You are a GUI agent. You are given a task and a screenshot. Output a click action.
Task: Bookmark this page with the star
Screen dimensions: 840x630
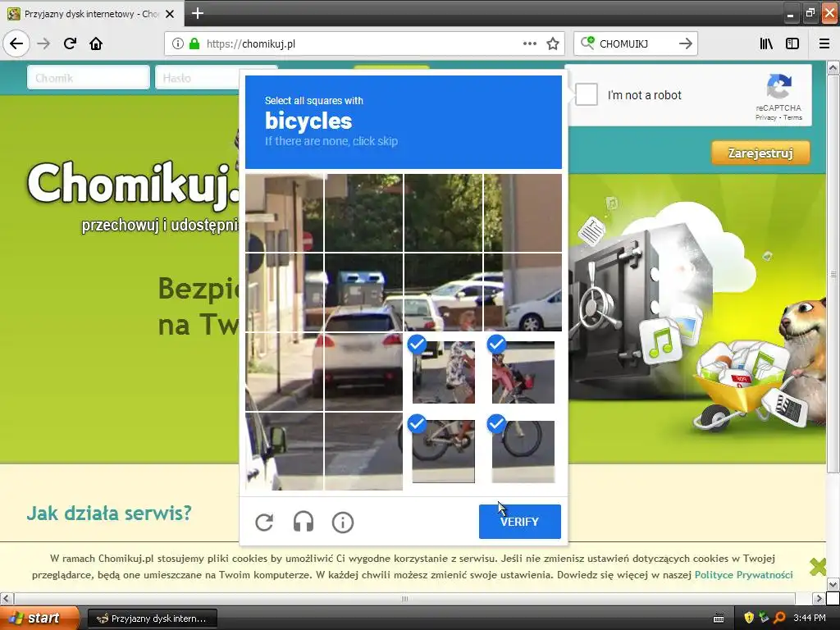coord(553,44)
